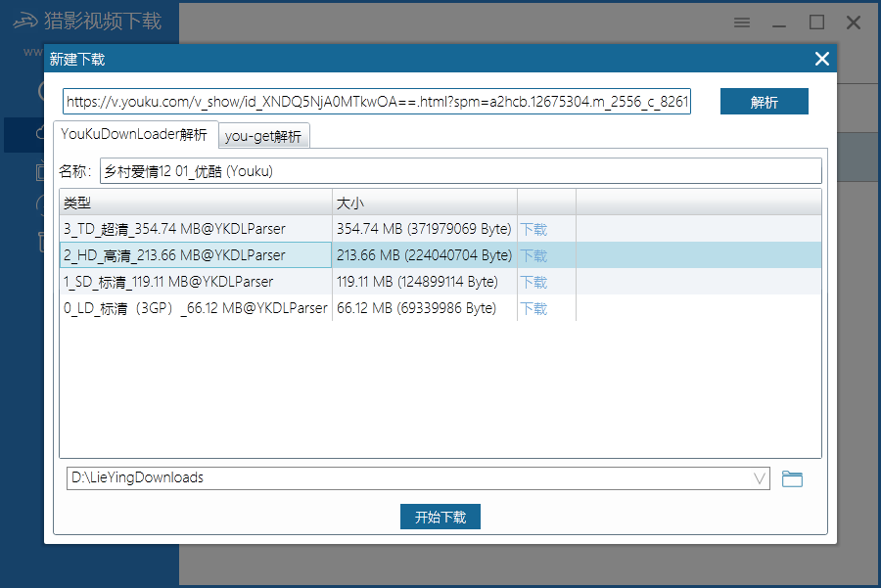Click the 解析 parse button
This screenshot has height=588, width=881.
[765, 102]
